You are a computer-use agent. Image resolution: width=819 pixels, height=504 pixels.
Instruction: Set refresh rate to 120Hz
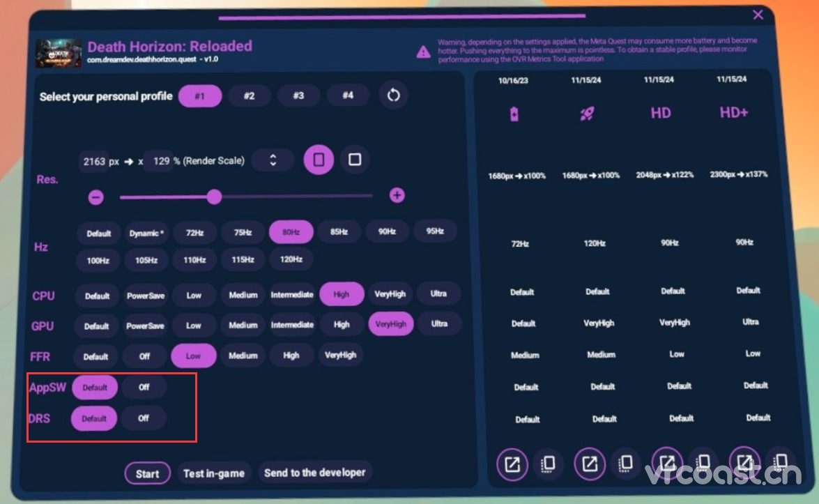(291, 259)
